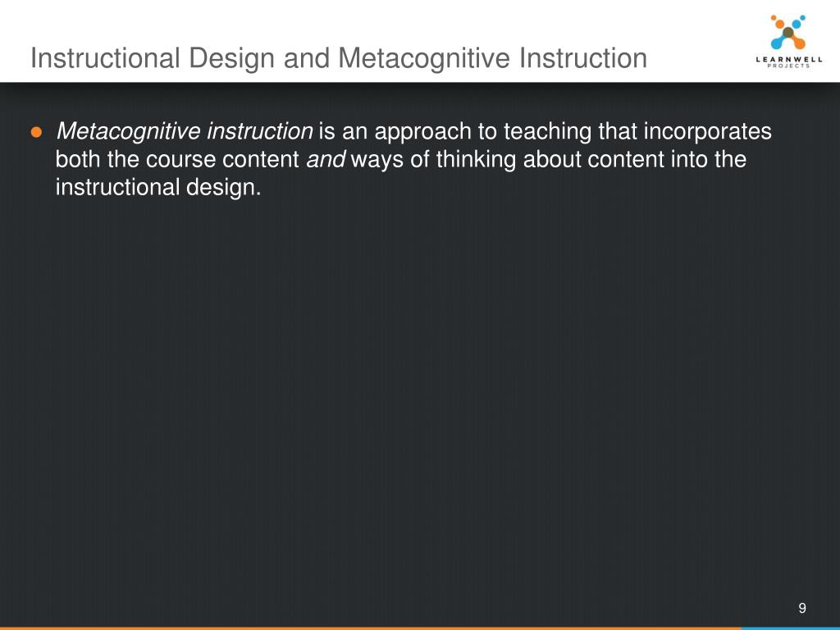Viewport: 840px width, 630px height.
Task: Click slide number 9 in the corner
Action: 802,608
